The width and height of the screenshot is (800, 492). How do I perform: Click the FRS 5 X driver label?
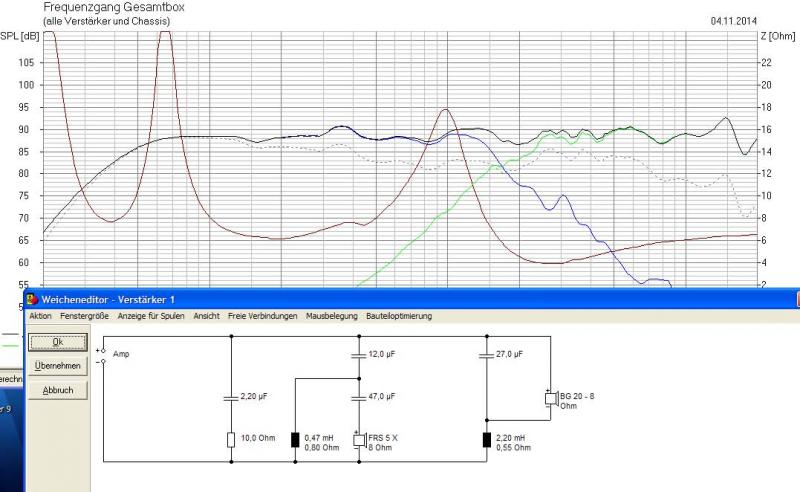click(x=383, y=438)
